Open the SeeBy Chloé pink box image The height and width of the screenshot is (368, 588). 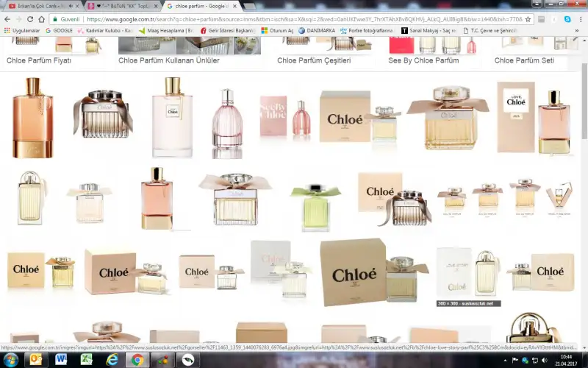(286, 116)
